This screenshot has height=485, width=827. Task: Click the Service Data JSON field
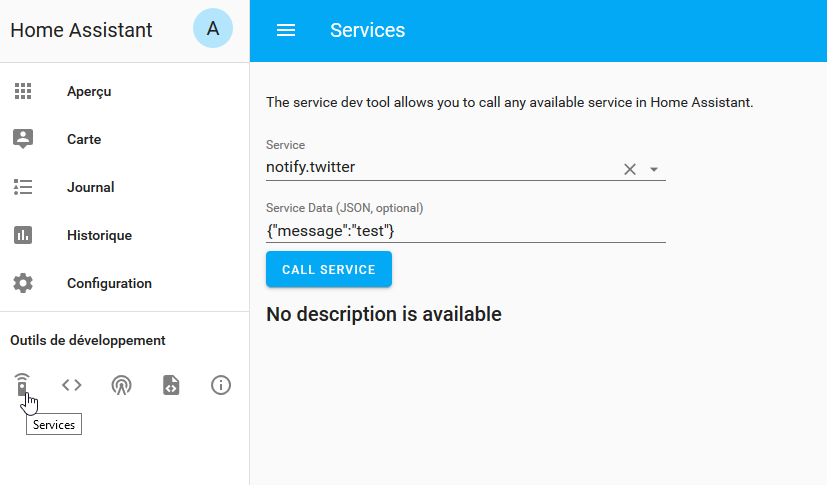[465, 231]
